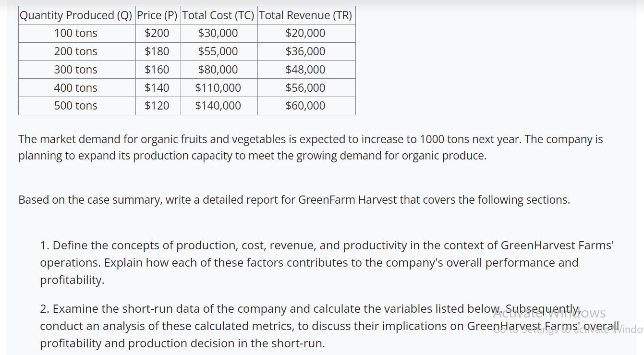This screenshot has width=644, height=355.
Task: Click the sentence 'Based on the case summary'
Action: pyautogui.click(x=294, y=200)
